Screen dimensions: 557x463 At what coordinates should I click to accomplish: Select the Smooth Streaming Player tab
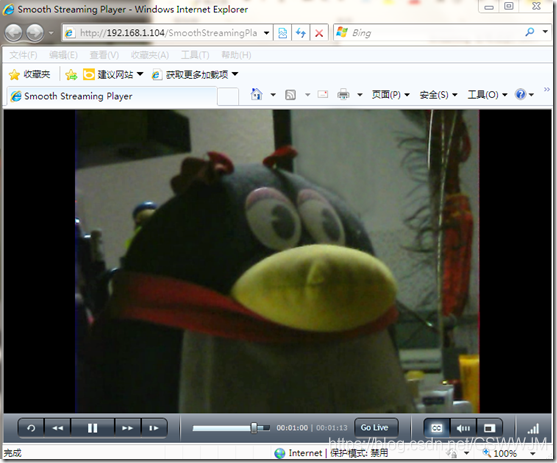[x=111, y=96]
